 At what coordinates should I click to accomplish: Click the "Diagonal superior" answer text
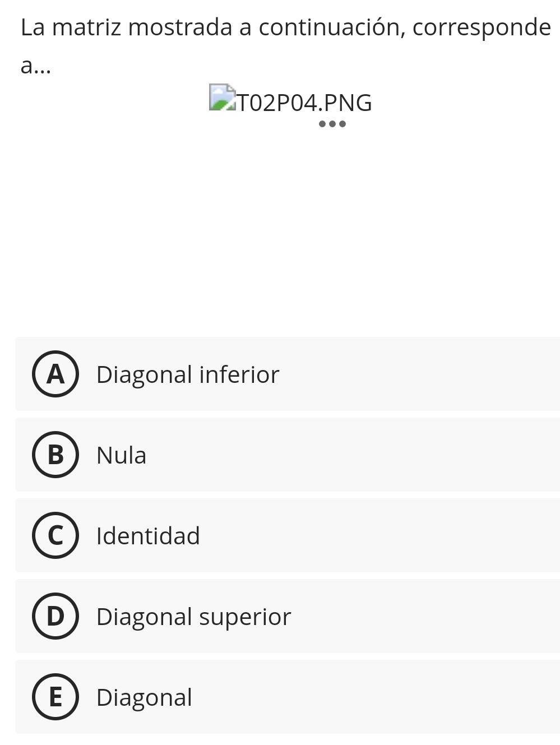194,617
